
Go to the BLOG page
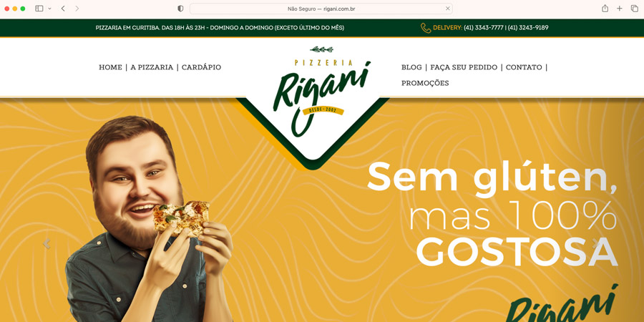pyautogui.click(x=411, y=67)
